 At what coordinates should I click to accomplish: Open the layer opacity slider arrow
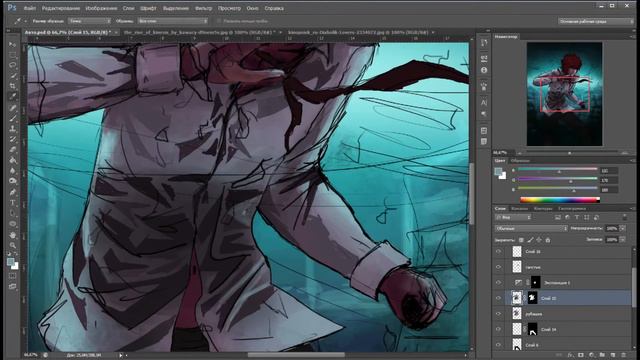coord(623,229)
